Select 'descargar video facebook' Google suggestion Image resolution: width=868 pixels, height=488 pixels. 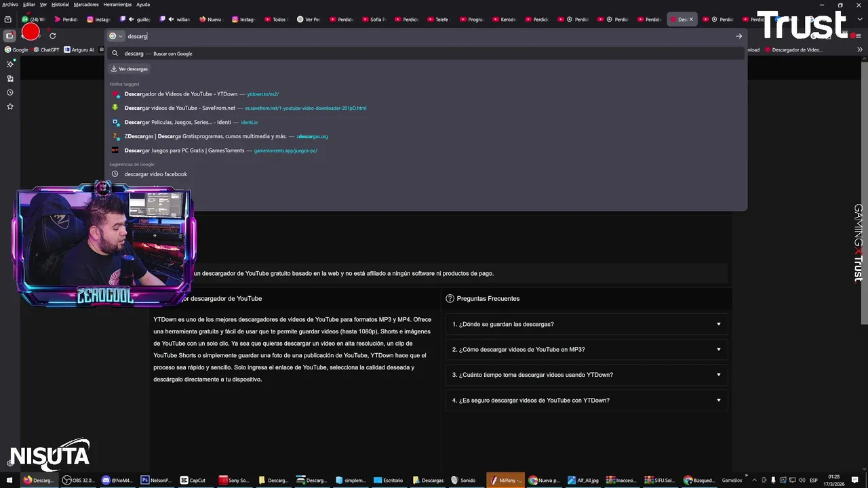tap(426, 174)
